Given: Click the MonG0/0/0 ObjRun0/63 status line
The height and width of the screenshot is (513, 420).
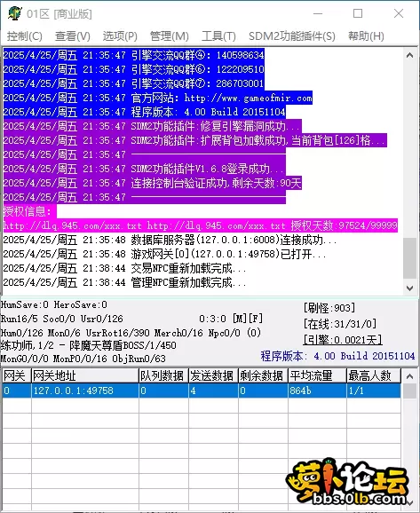Looking at the screenshot, I should [x=83, y=359].
